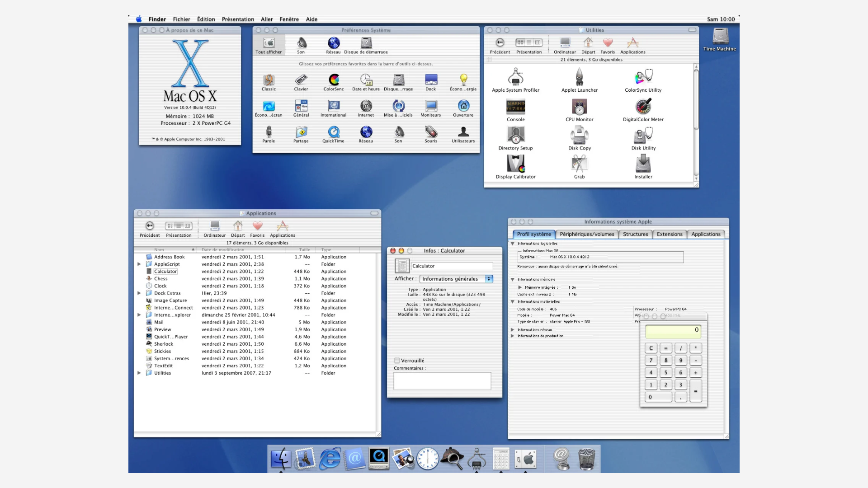Switch to the Périphériques/volumes tab
Screen dimensions: 868x488
click(x=587, y=234)
